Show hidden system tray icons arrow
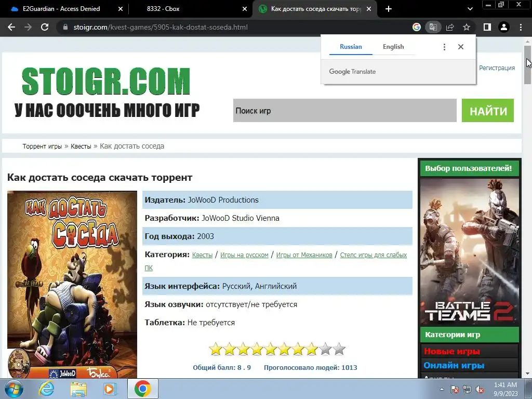Screen dimensions: 532x399 442,389
